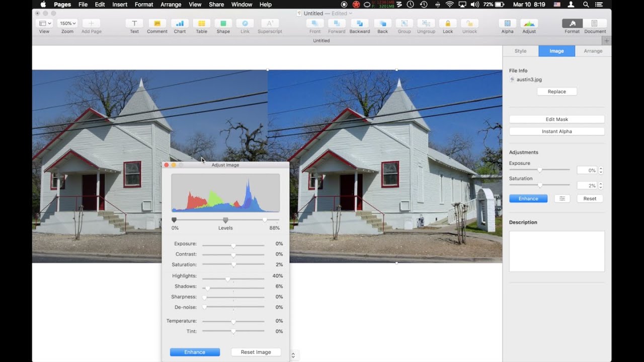Click the sidebar Exposure slider

[539, 170]
